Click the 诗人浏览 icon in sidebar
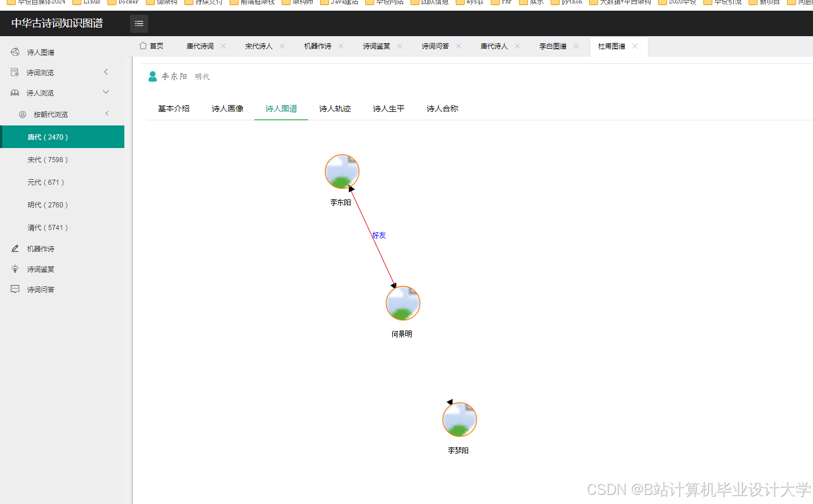The height and width of the screenshot is (504, 813). (15, 92)
